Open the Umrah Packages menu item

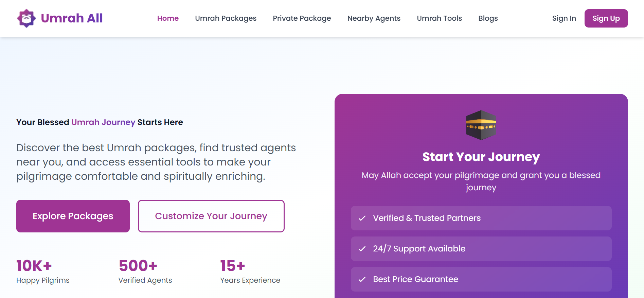(226, 18)
